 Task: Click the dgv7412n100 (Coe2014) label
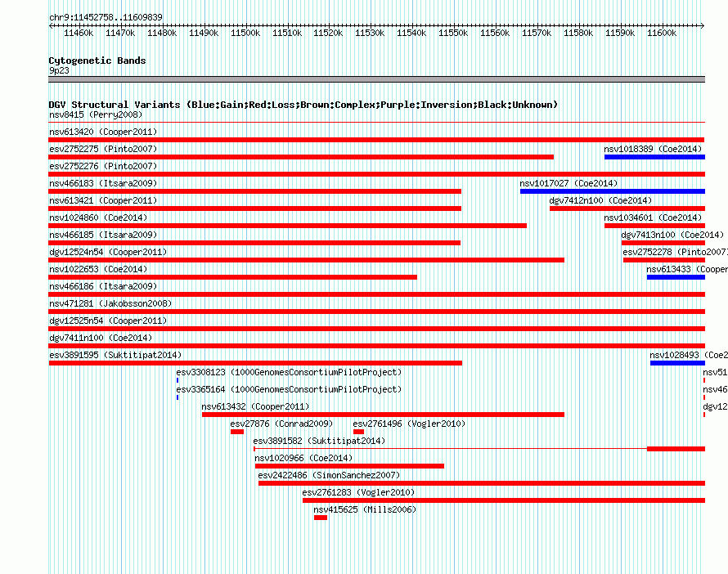point(600,200)
